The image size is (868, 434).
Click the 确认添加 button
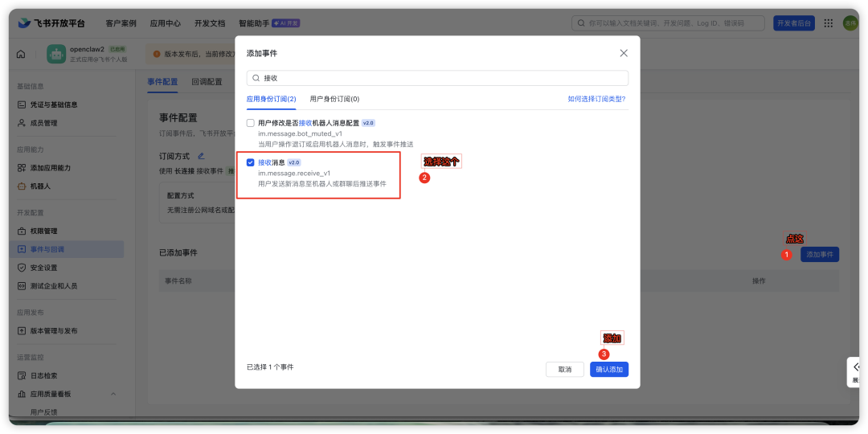point(609,369)
